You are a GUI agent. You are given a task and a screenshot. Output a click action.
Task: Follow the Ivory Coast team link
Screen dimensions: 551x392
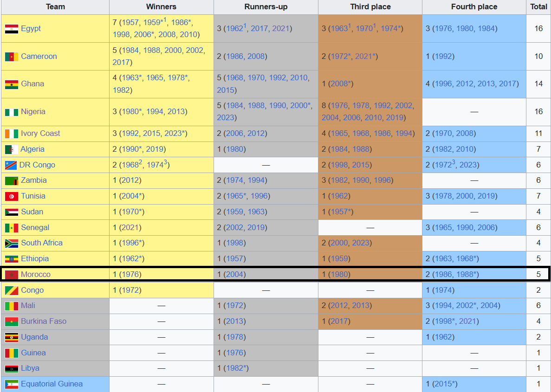pyautogui.click(x=40, y=133)
